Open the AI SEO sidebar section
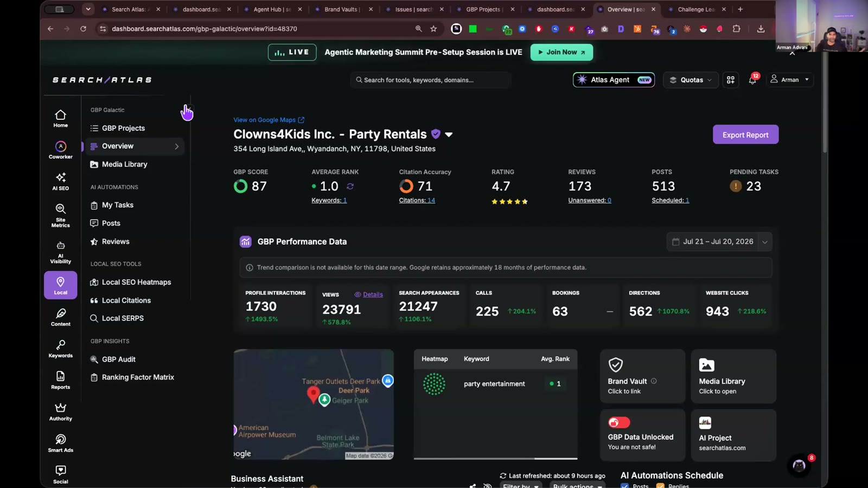 click(60, 181)
